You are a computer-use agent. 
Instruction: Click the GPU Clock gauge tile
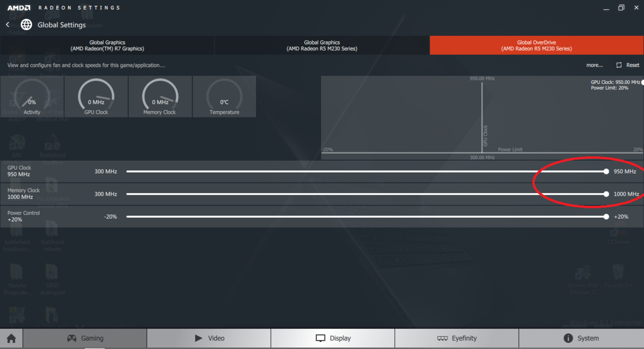(x=96, y=97)
